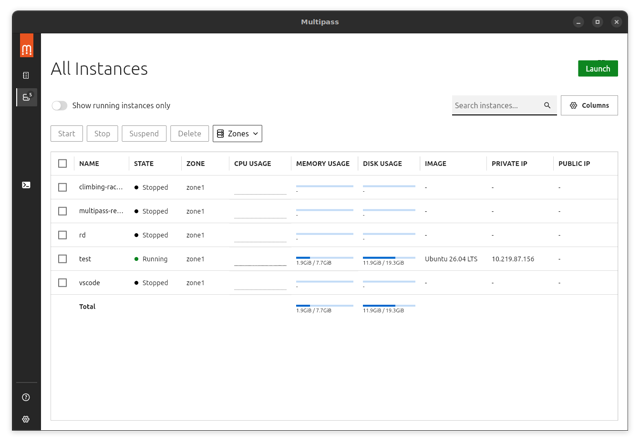Click the CPU USAGE column header

pos(253,164)
